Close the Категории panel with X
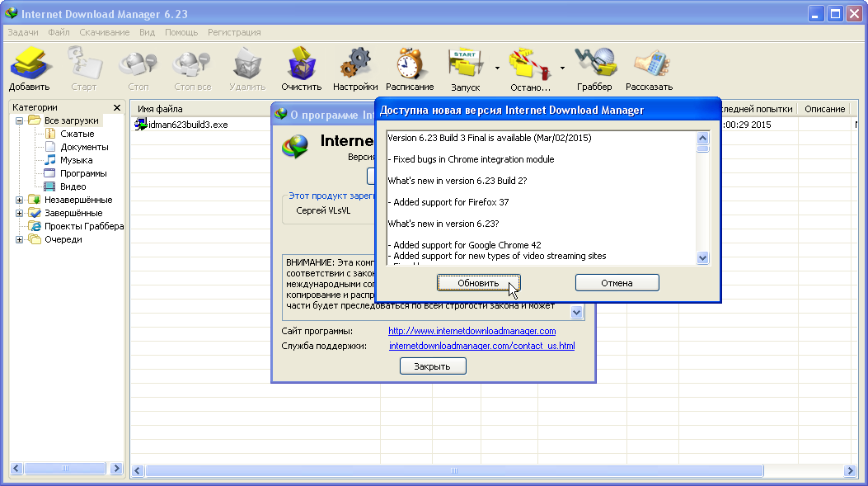868x486 pixels. [x=117, y=107]
